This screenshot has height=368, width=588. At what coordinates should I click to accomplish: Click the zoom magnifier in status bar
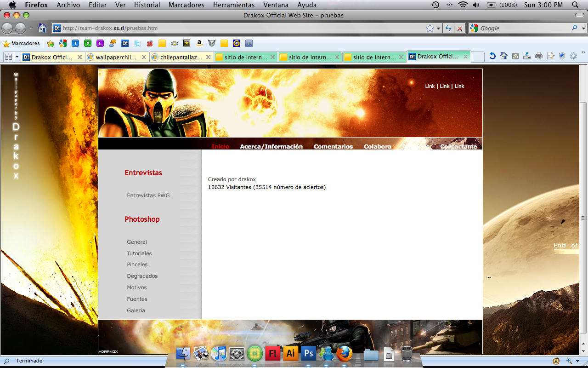569,361
